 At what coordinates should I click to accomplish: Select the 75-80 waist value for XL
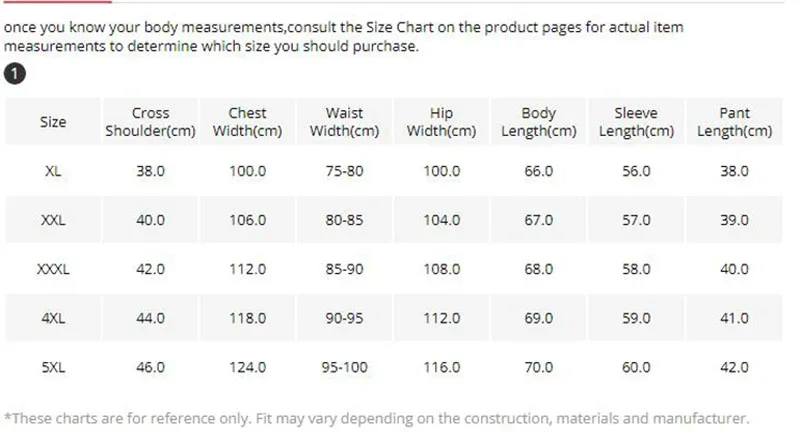344,171
